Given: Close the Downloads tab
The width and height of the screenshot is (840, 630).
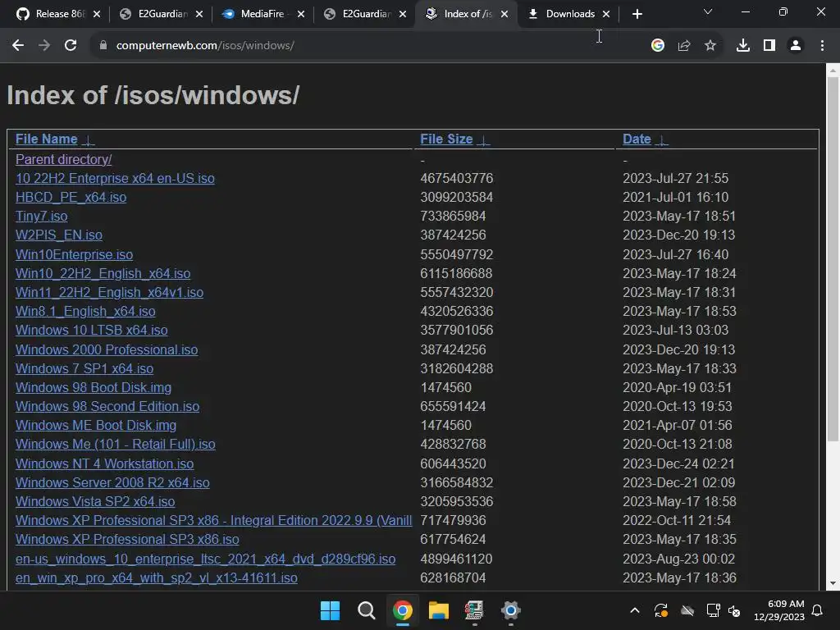Looking at the screenshot, I should click(x=606, y=14).
